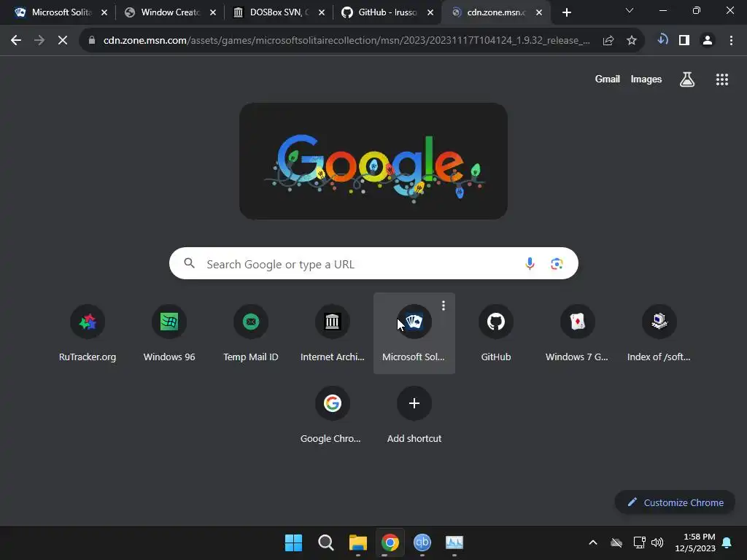This screenshot has width=747, height=560.
Task: Switch to the GitHub tab
Action: 387,12
